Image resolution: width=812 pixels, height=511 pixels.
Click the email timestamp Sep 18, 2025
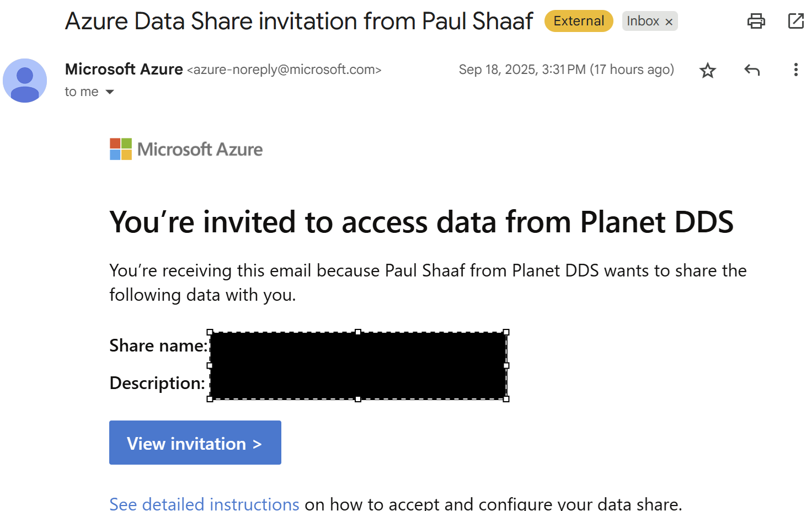tap(566, 70)
